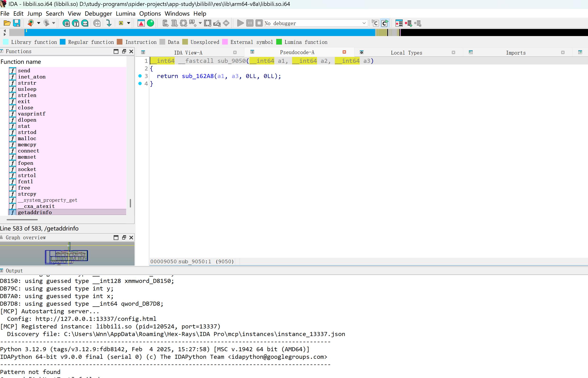Click the teal downward jump arrow icon
Image resolution: width=588 pixels, height=378 pixels.
pos(109,23)
